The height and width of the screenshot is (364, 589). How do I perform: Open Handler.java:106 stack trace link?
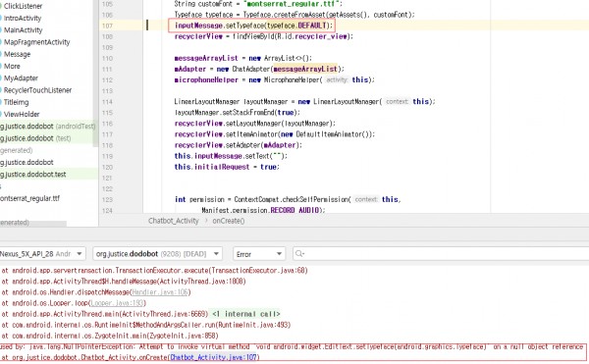coord(160,292)
